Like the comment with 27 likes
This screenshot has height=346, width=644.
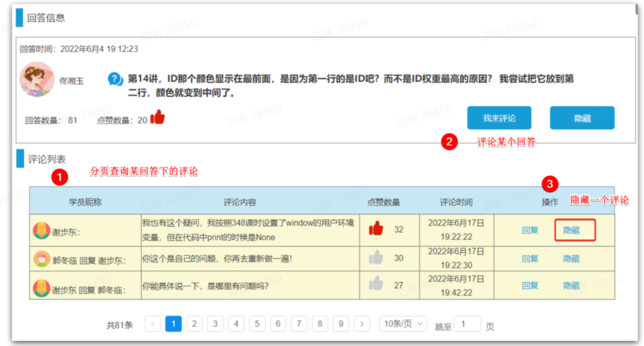(x=376, y=284)
